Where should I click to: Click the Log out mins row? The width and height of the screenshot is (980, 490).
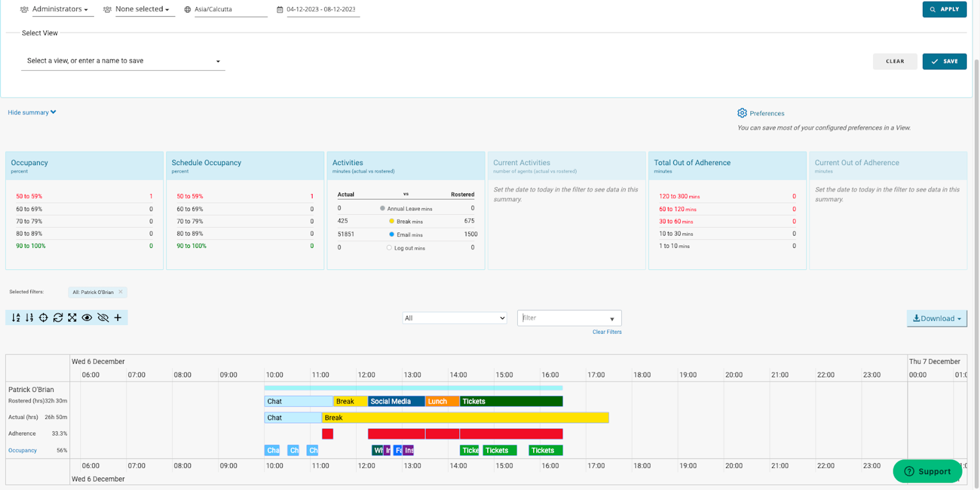click(x=406, y=248)
